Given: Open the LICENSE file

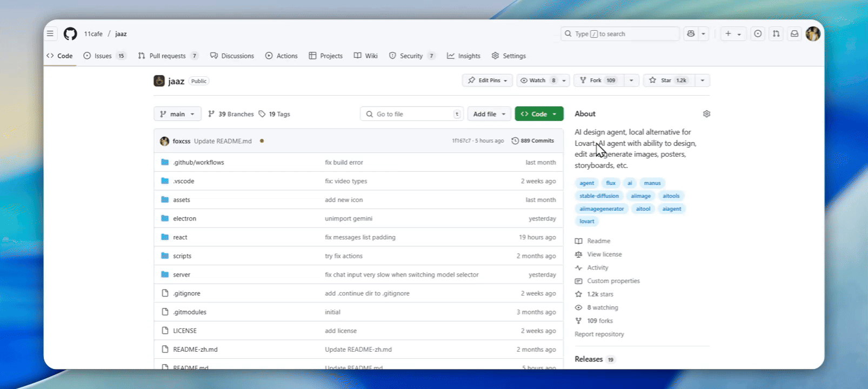Looking at the screenshot, I should 185,331.
